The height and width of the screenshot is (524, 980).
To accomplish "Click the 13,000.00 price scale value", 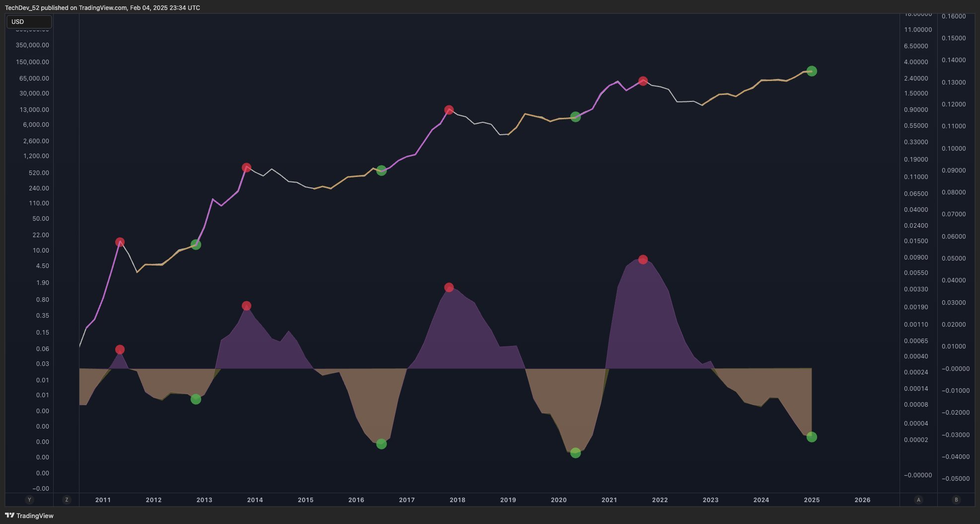I will pos(34,110).
